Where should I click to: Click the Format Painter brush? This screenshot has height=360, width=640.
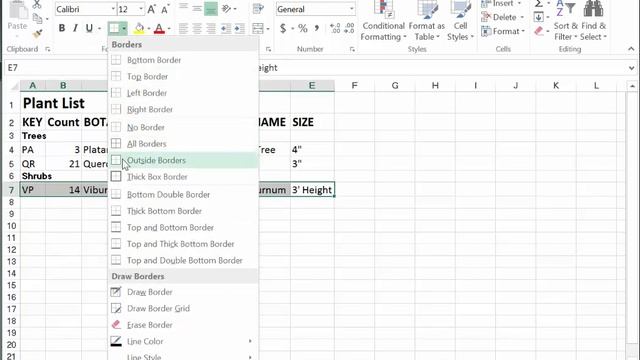[38, 34]
